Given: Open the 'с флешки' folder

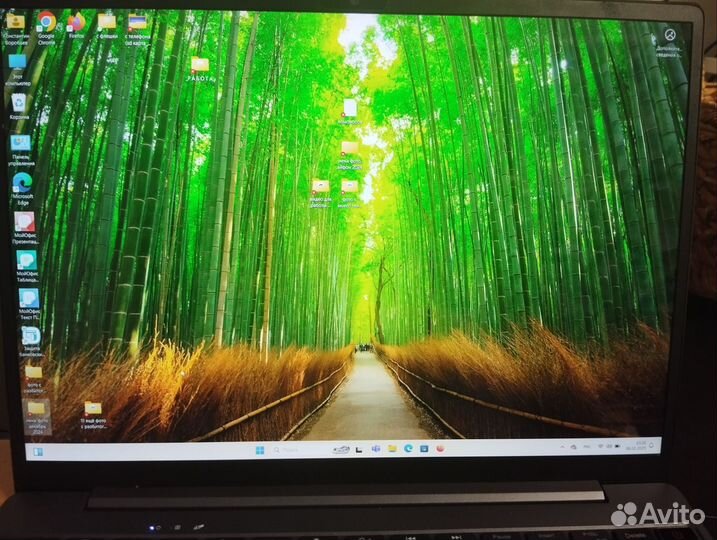Looking at the screenshot, I should [107, 26].
